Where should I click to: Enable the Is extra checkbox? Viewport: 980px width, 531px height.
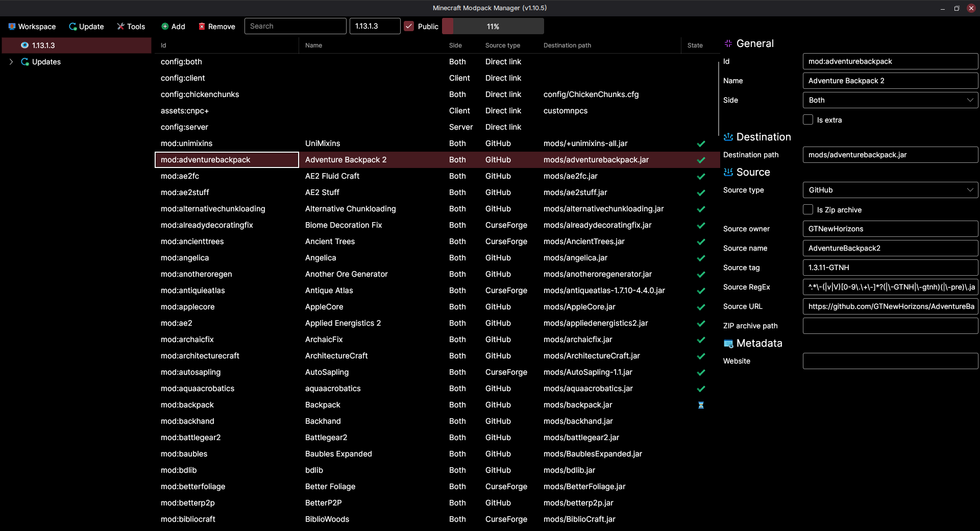(x=808, y=120)
